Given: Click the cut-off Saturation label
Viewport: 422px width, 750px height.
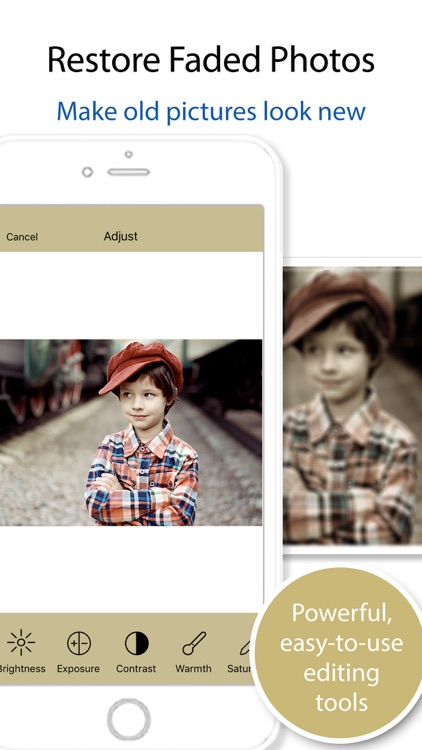Looking at the screenshot, I should coord(240,669).
